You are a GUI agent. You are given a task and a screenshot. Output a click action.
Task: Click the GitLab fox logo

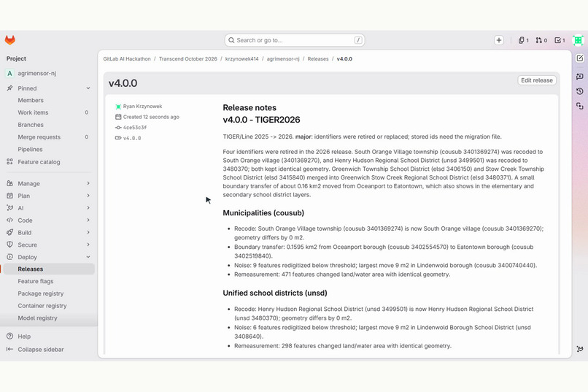(10, 40)
